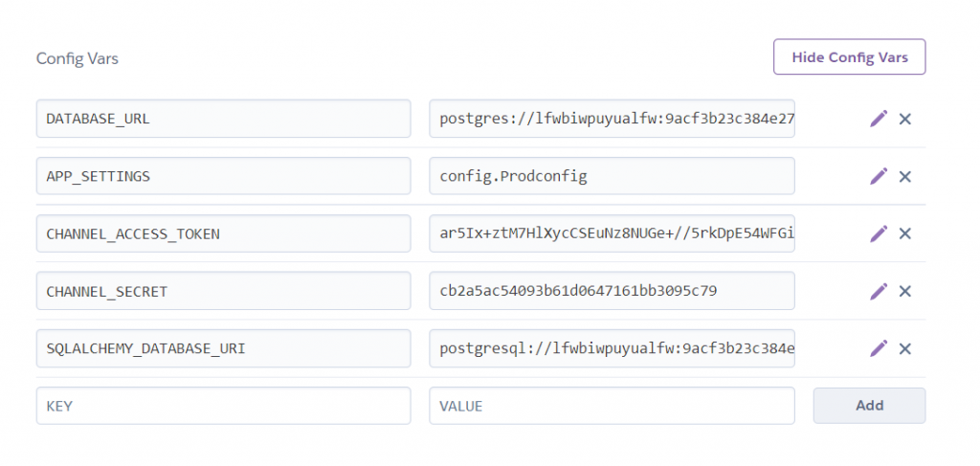The image size is (980, 466).
Task: Focus the empty VALUE input field
Action: pyautogui.click(x=612, y=406)
